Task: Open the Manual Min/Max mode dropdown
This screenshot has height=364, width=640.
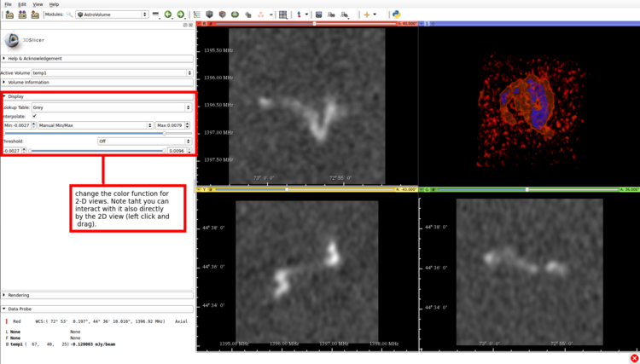Action: (95, 125)
